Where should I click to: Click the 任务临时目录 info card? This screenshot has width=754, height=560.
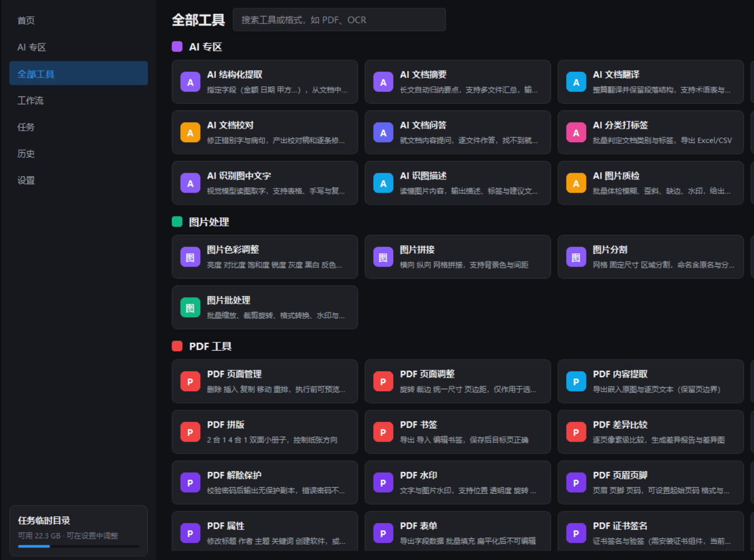click(x=79, y=531)
